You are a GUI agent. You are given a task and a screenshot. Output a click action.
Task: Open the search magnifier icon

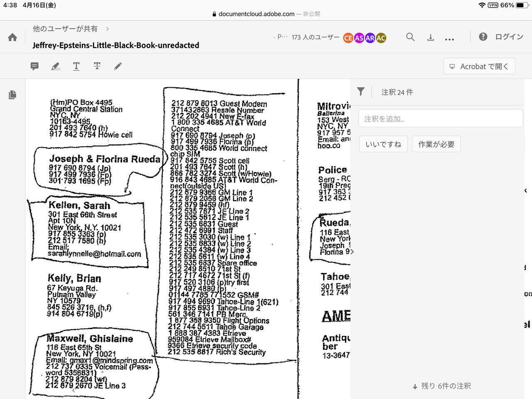coord(410,37)
